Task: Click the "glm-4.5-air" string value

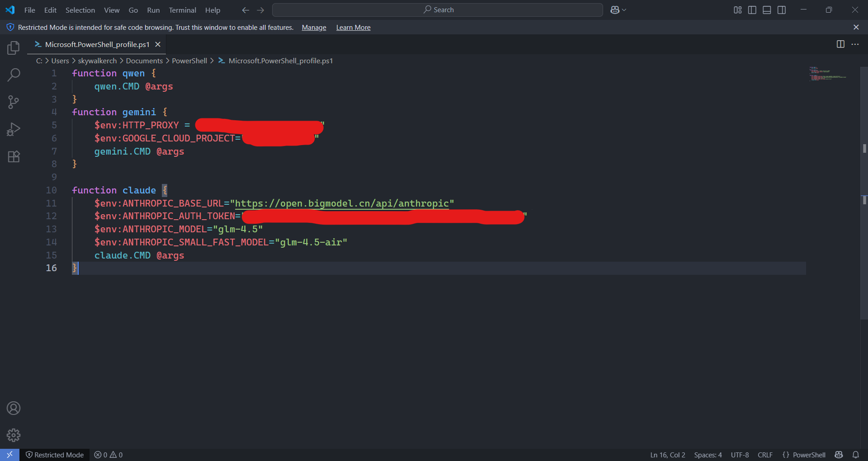Action: [x=311, y=242]
